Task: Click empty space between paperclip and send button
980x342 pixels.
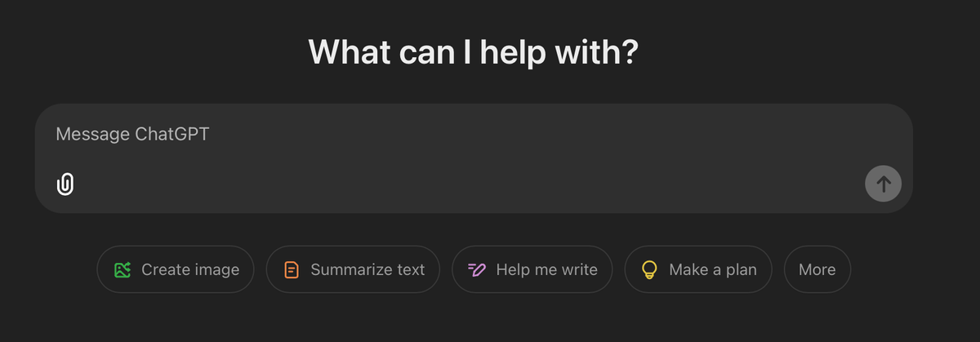Action: [x=465, y=184]
